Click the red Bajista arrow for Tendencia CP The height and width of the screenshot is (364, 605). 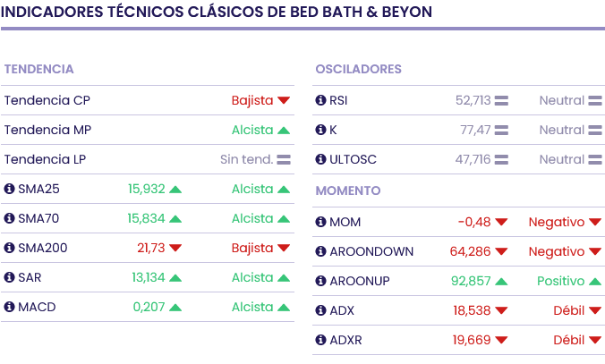[284, 101]
